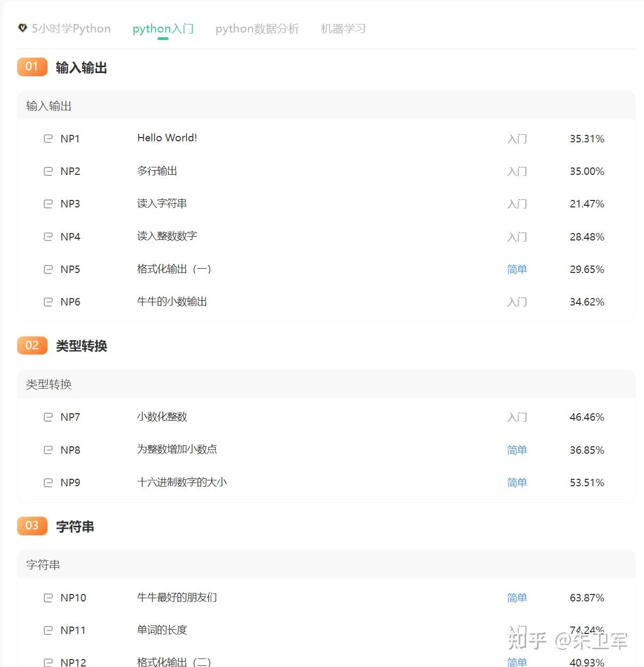
Task: Click the code icon beside NP7
Action: point(48,417)
